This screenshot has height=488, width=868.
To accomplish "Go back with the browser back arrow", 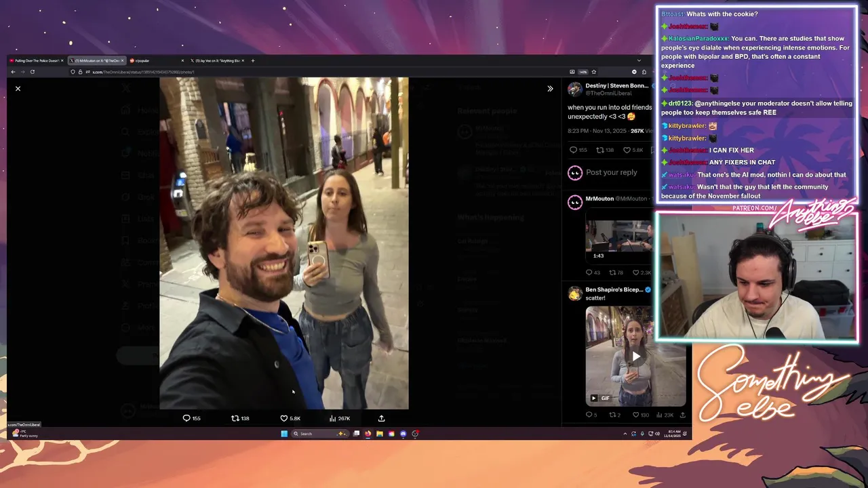I will click(x=13, y=72).
